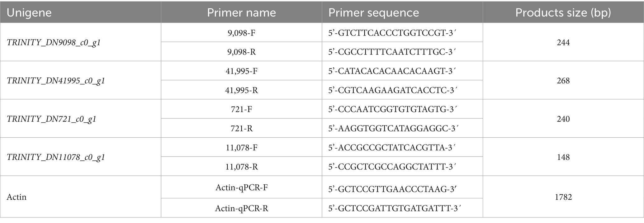Click the Actin-qPCR-R primer name cell
644x223 pixels.
point(241,208)
